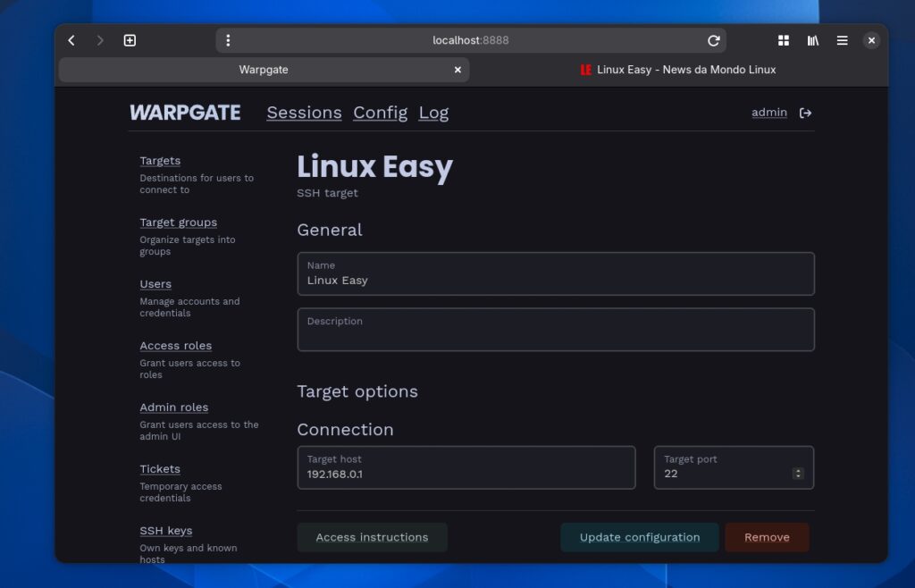The height and width of the screenshot is (588, 915).
Task: Open the tab overview grid icon
Action: coord(784,40)
